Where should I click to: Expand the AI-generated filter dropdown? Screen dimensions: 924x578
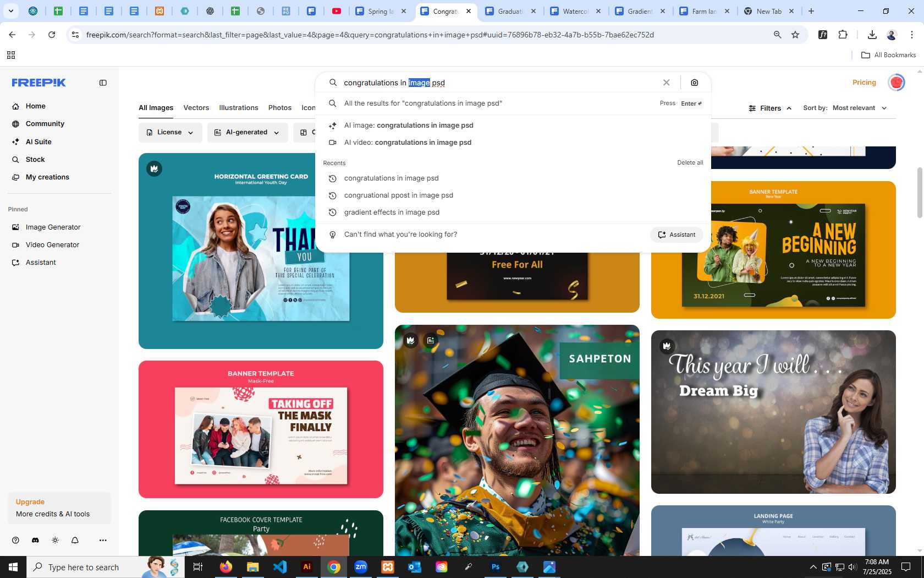coord(248,132)
